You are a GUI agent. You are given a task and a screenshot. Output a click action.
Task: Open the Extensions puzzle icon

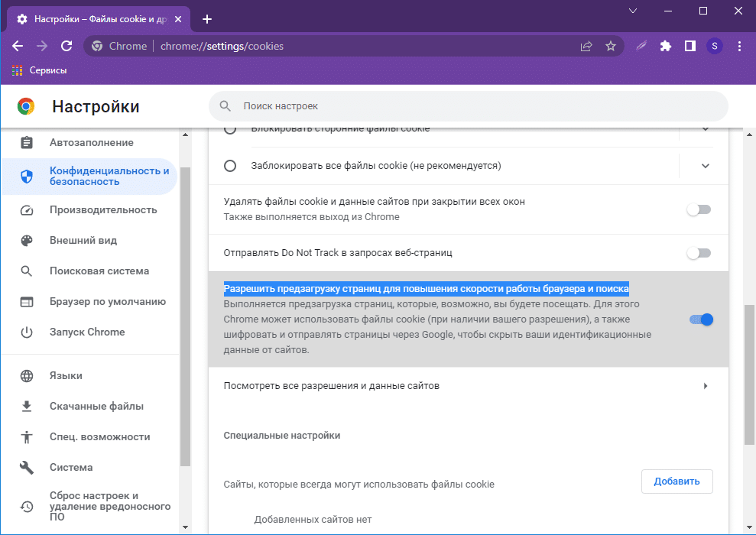point(666,46)
